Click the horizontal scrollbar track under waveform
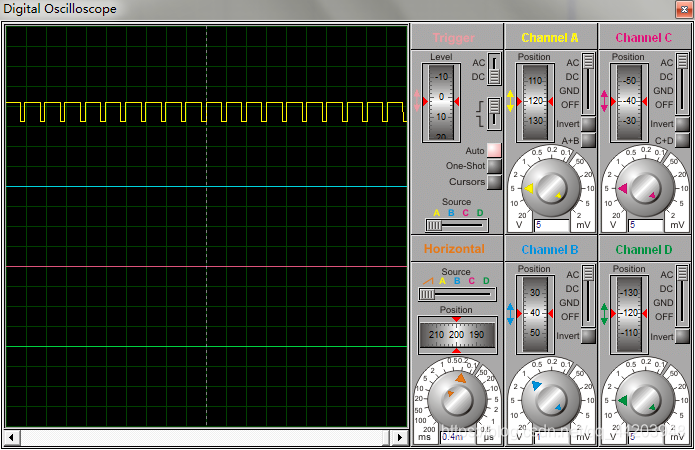695x450 pixels. click(206, 438)
